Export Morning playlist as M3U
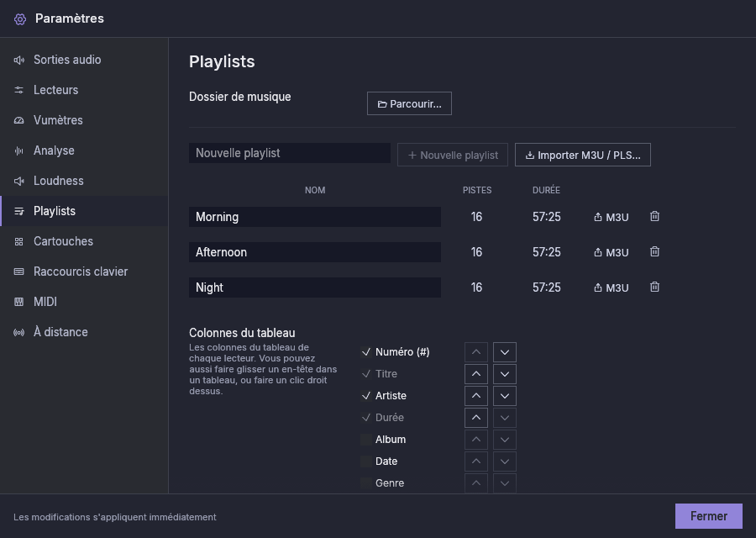Screen dimensions: 756x538 [x=611, y=217]
